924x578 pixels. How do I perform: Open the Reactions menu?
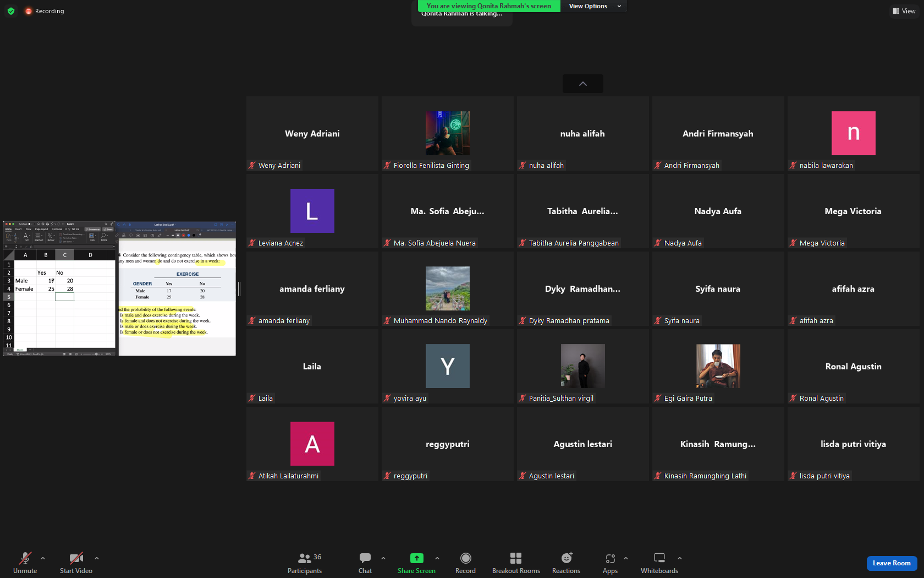(x=566, y=563)
